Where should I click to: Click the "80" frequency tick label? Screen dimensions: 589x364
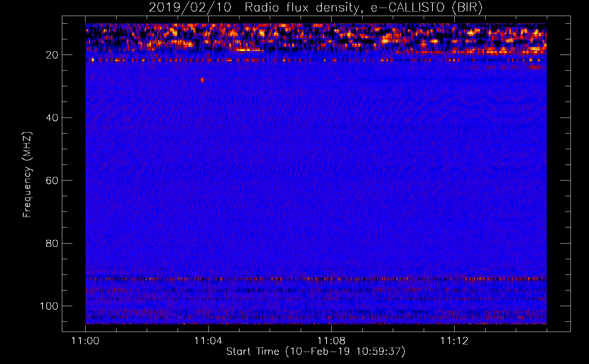pyautogui.click(x=52, y=243)
